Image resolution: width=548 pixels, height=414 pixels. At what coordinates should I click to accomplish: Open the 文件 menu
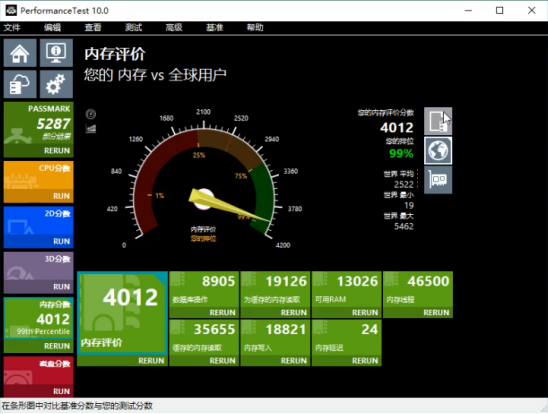point(12,28)
